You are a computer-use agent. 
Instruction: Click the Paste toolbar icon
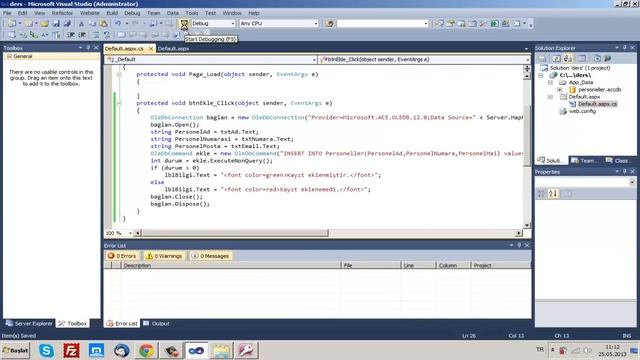point(104,24)
